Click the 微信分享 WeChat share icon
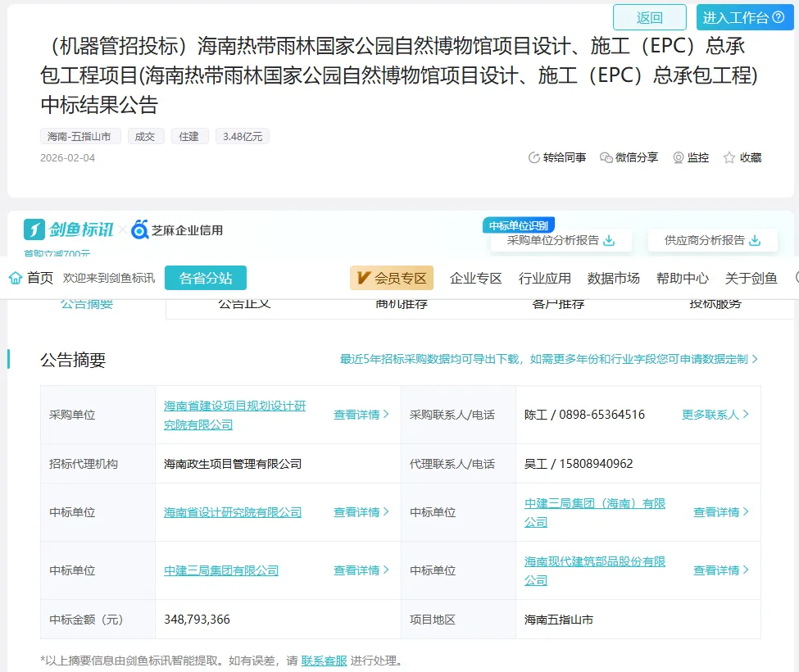The height and width of the screenshot is (672, 799). click(x=606, y=157)
